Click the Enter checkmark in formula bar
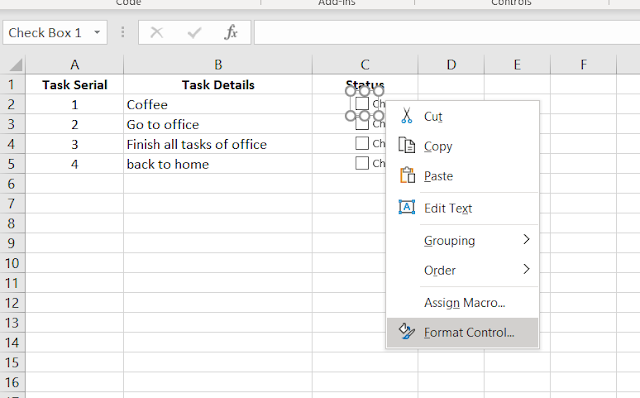This screenshot has width=640, height=398. coord(194,32)
